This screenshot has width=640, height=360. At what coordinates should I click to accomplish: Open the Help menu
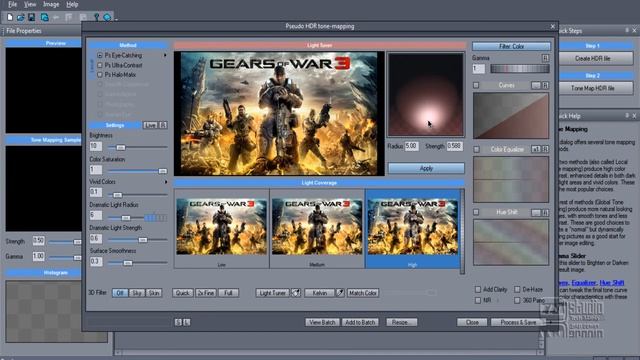coord(72,4)
